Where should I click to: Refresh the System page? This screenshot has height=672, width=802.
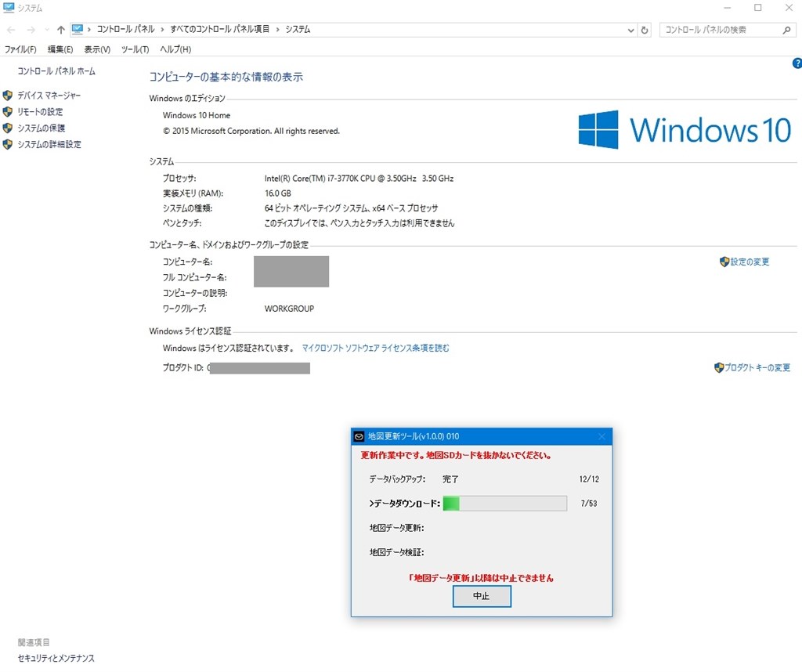(x=645, y=31)
